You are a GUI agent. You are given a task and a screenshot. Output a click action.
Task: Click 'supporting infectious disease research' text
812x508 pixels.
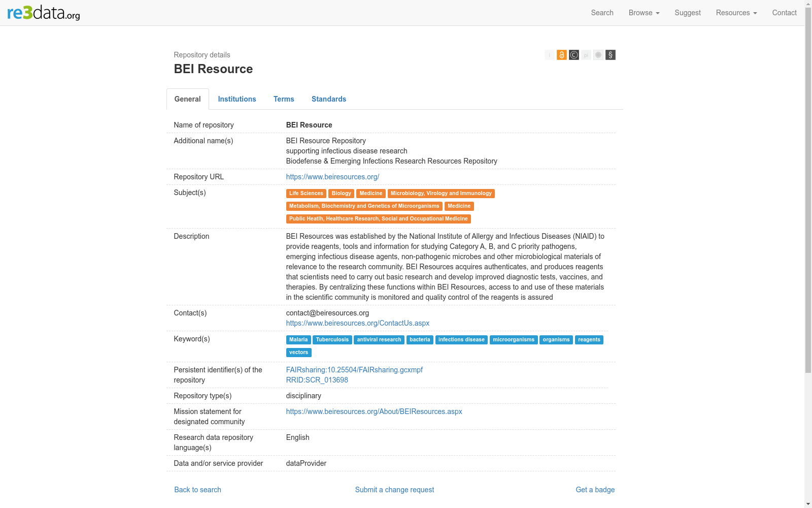pyautogui.click(x=347, y=151)
